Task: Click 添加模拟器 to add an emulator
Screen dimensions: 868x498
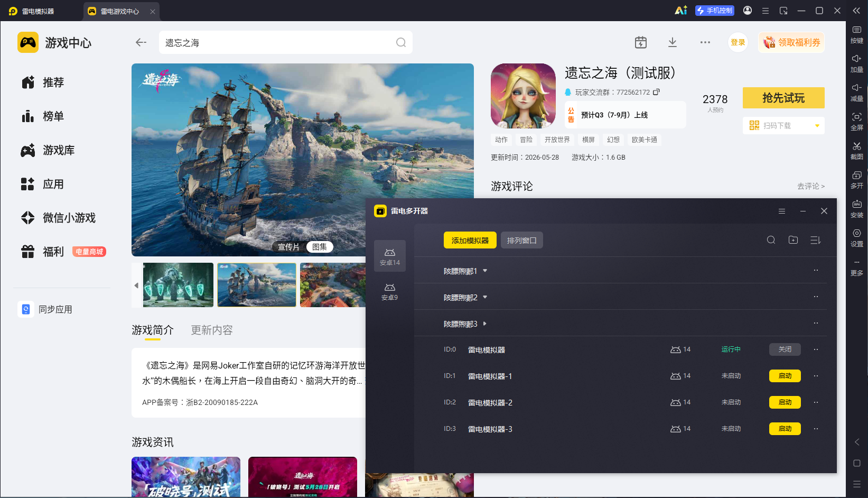Action: coord(470,240)
